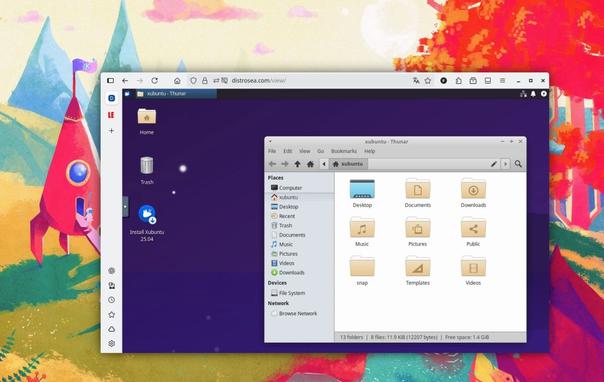Edit the location with the pencil icon
Image resolution: width=604 pixels, height=382 pixels.
(x=493, y=164)
